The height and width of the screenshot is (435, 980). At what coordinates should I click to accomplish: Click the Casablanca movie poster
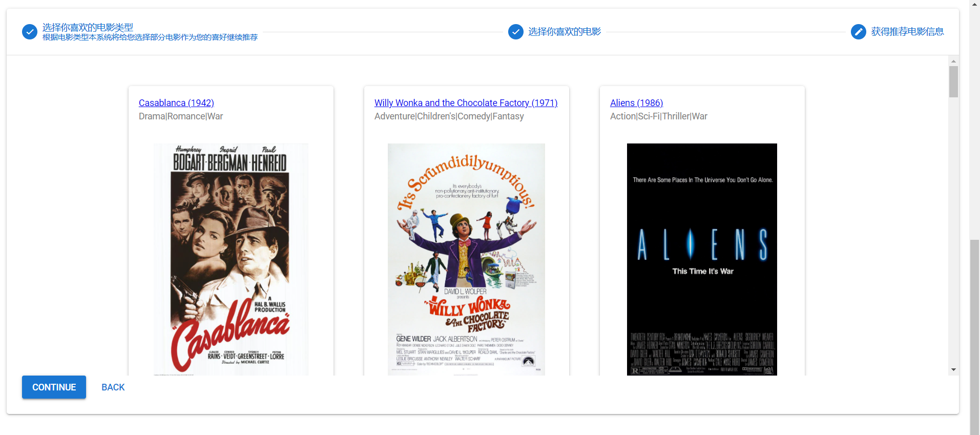pos(231,259)
